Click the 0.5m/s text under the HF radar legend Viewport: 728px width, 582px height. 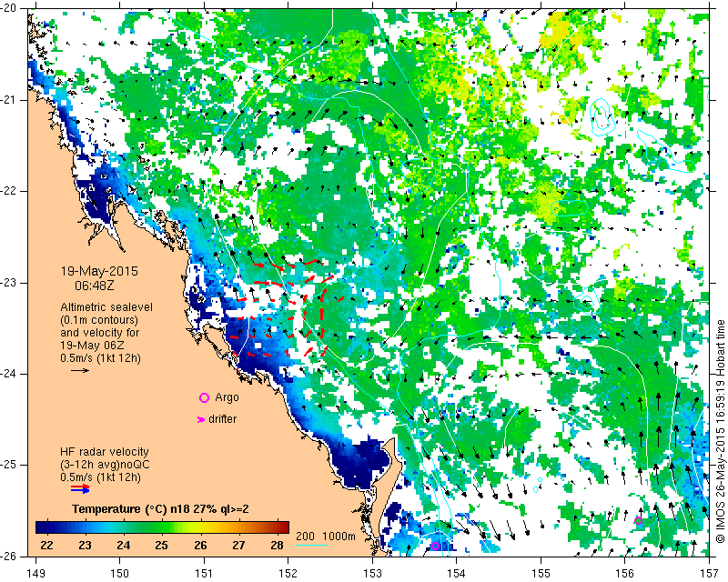click(100, 477)
